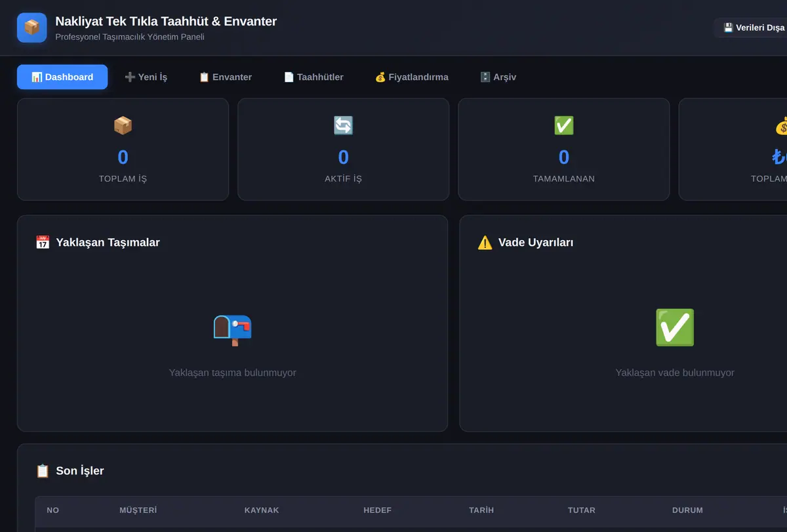Viewport: 787px width, 532px height.
Task: Go to the Taahhütler tab
Action: 313,77
